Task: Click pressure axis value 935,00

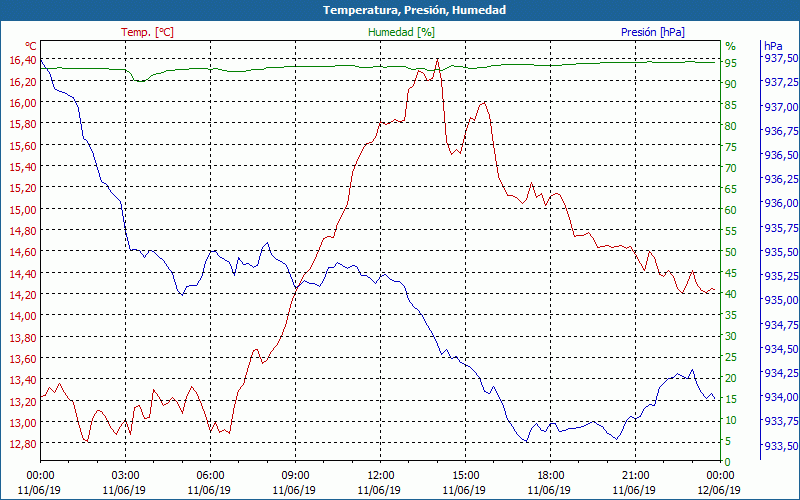Action: click(781, 300)
